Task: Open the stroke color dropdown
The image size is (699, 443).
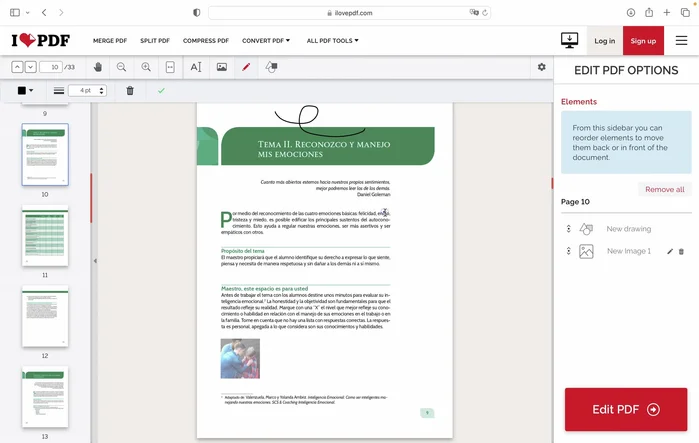Action: (26, 91)
